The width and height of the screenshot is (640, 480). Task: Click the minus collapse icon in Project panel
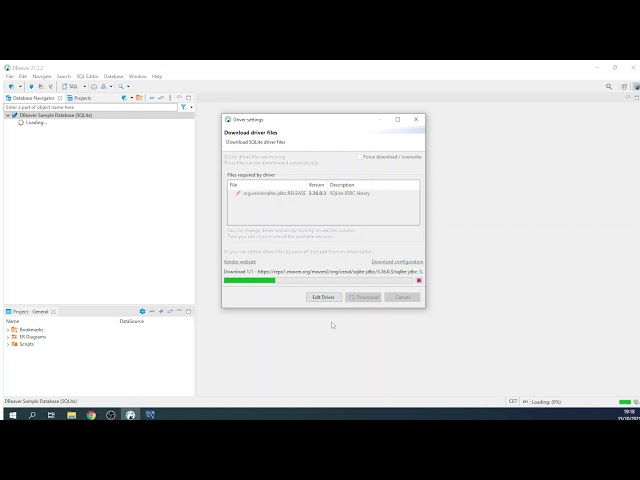pyautogui.click(x=151, y=311)
